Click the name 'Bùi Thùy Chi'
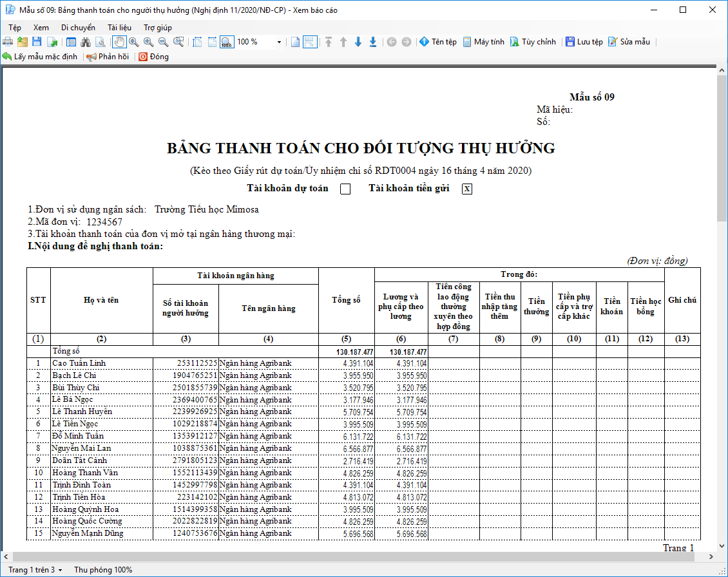728x577 pixels. coord(75,388)
